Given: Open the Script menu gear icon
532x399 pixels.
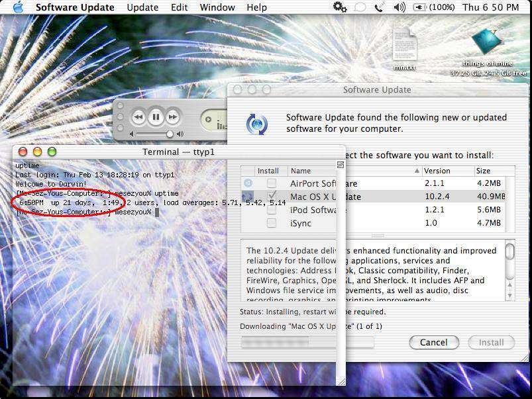Looking at the screenshot, I should [x=340, y=7].
